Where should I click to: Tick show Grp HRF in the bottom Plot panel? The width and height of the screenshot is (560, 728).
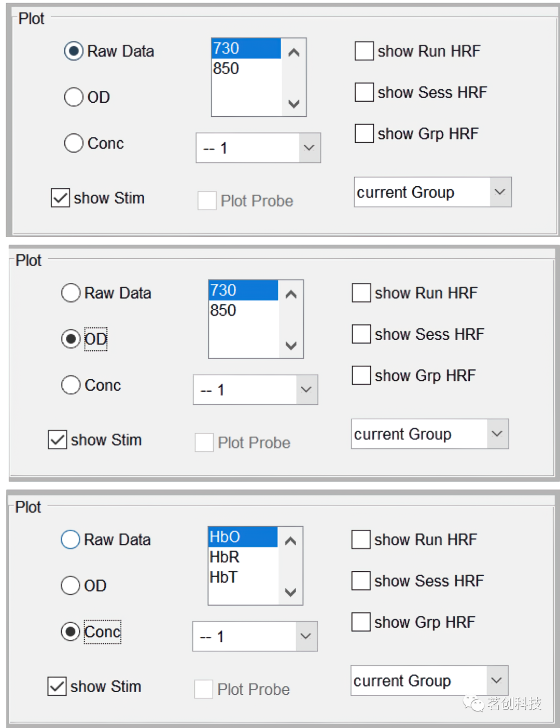(x=361, y=622)
